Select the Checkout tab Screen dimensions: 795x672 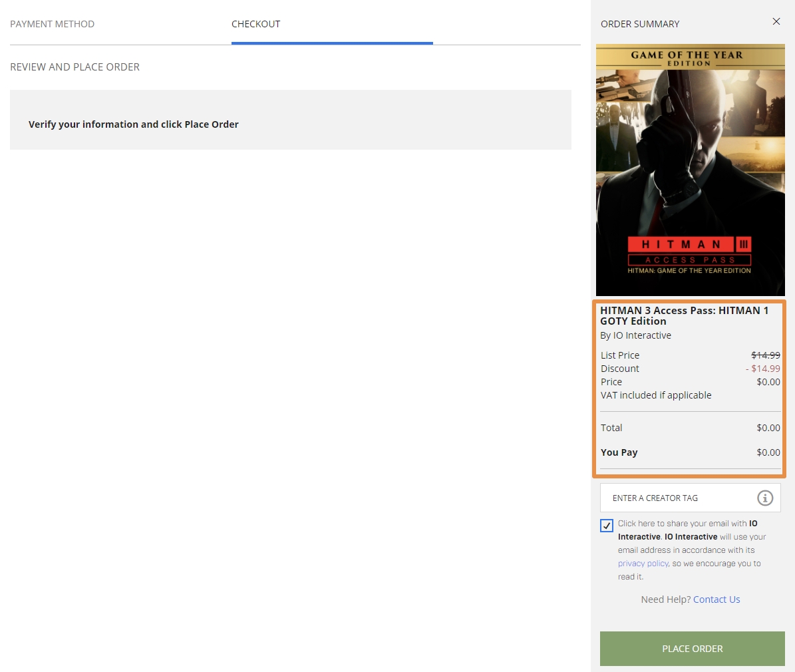[255, 24]
